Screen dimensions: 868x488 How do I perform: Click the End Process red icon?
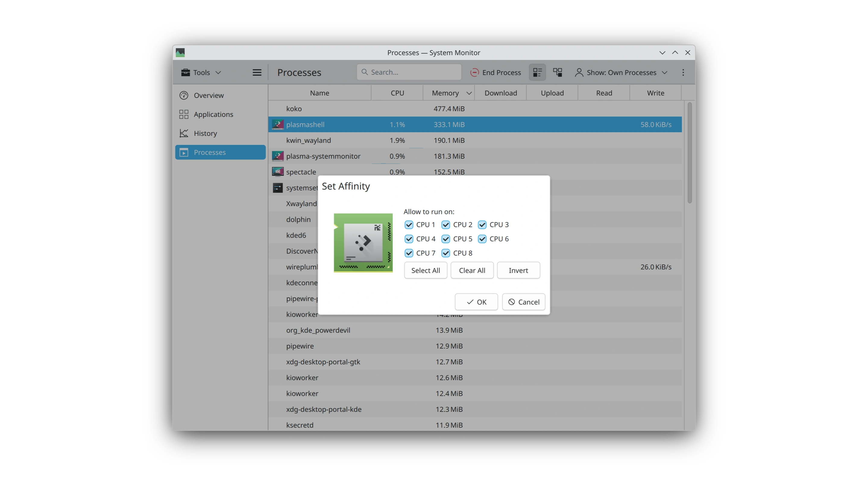[474, 72]
